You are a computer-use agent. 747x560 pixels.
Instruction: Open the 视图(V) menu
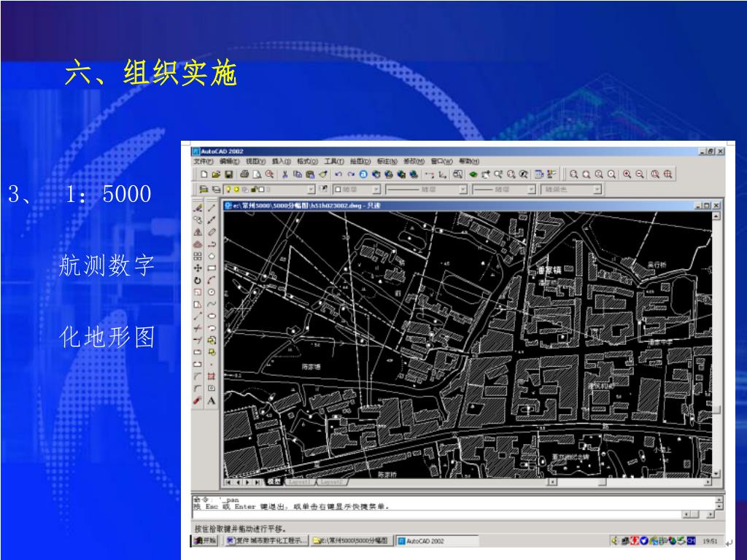point(255,162)
